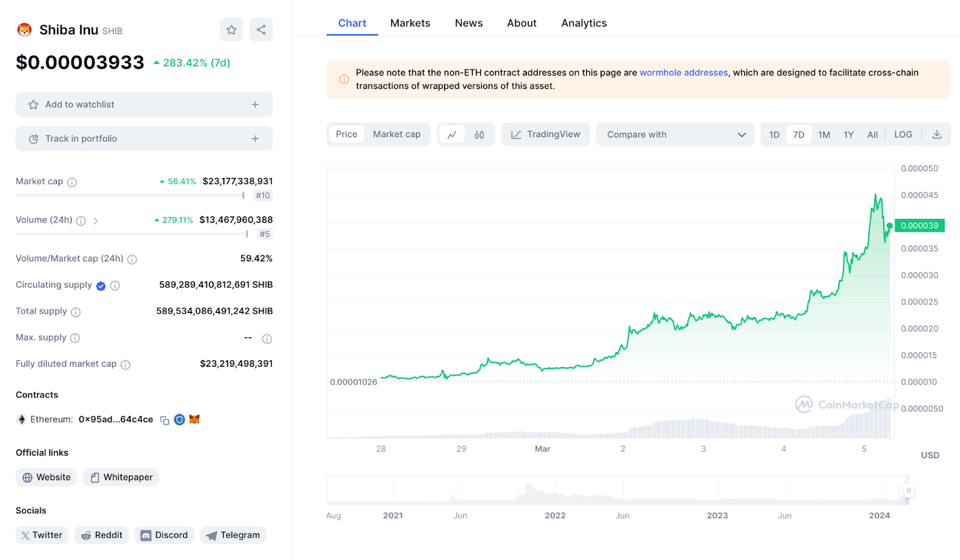Download the chart data icon

click(937, 134)
